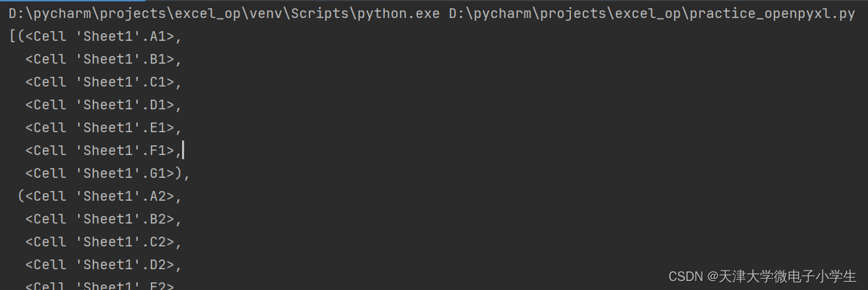Click the Cell 'Sheet1'.E1 output line
The width and height of the screenshot is (868, 290).
click(103, 128)
